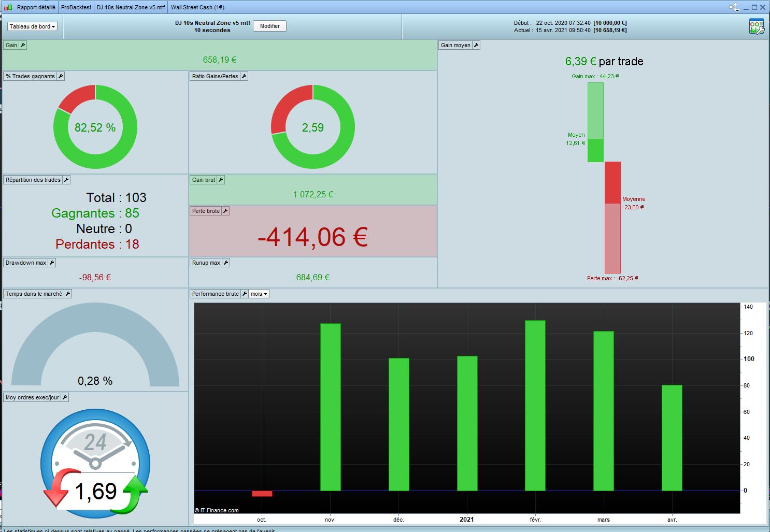Click the Début 22 oct. 2020 date line
The image size is (770, 532).
pyautogui.click(x=571, y=23)
